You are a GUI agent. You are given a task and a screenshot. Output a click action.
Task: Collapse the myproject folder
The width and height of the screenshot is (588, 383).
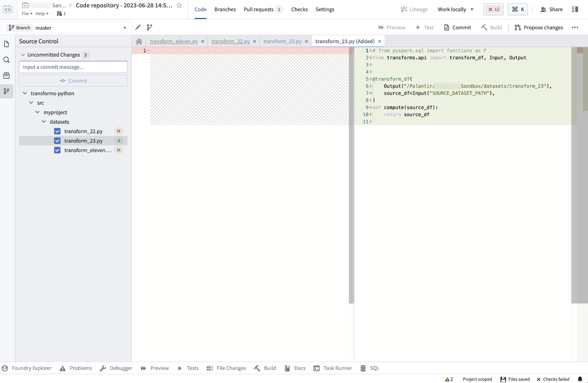point(37,112)
